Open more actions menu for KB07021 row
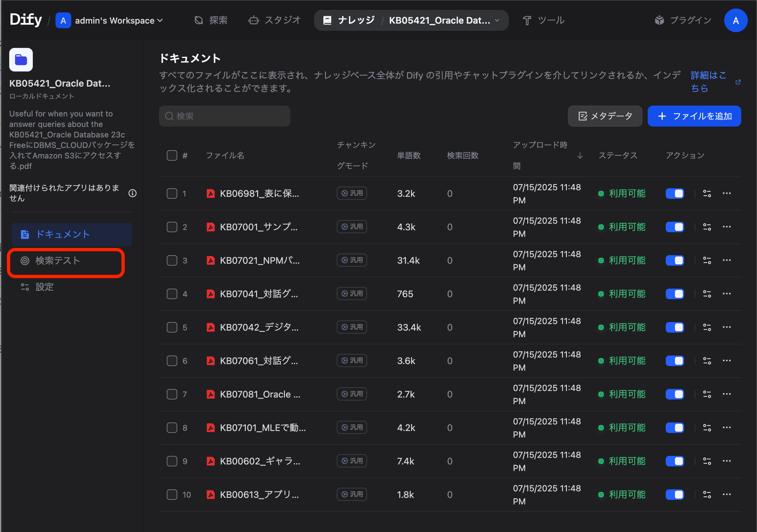This screenshot has width=757, height=532. click(727, 260)
